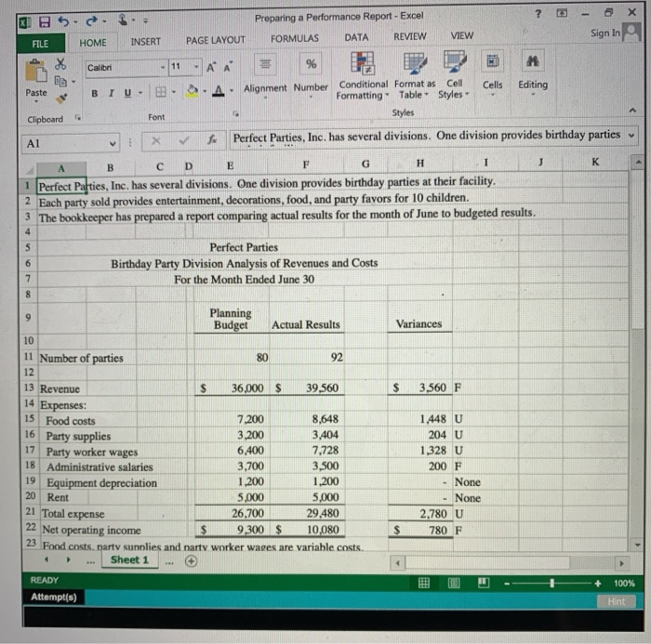Screen dimensions: 651x644
Task: Click the horizontal scrollbar right arrow
Action: coord(621,563)
